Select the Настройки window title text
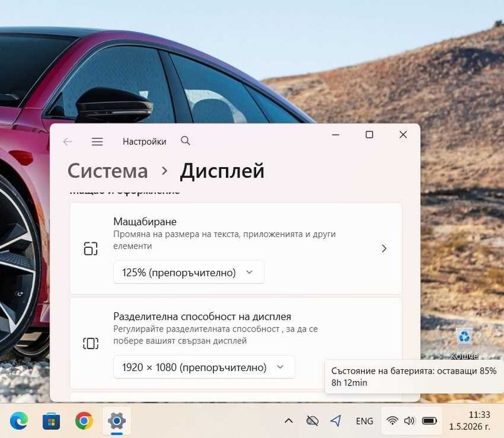504x438 pixels. (x=145, y=141)
